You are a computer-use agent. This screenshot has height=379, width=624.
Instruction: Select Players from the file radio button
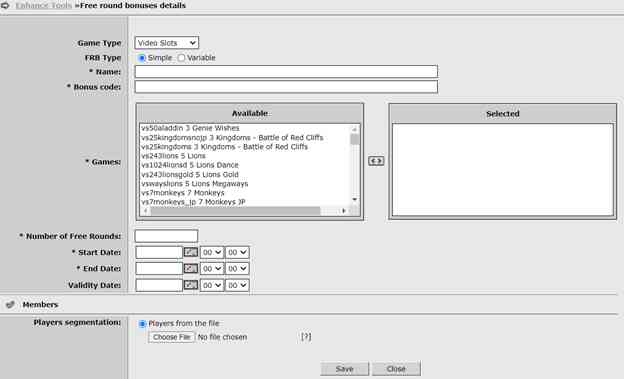coord(142,324)
